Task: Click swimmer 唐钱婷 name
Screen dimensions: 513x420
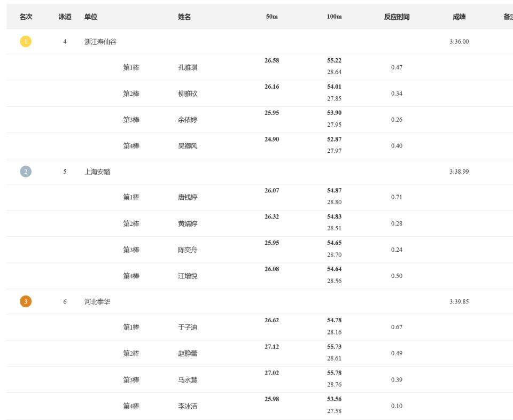Action: click(188, 197)
